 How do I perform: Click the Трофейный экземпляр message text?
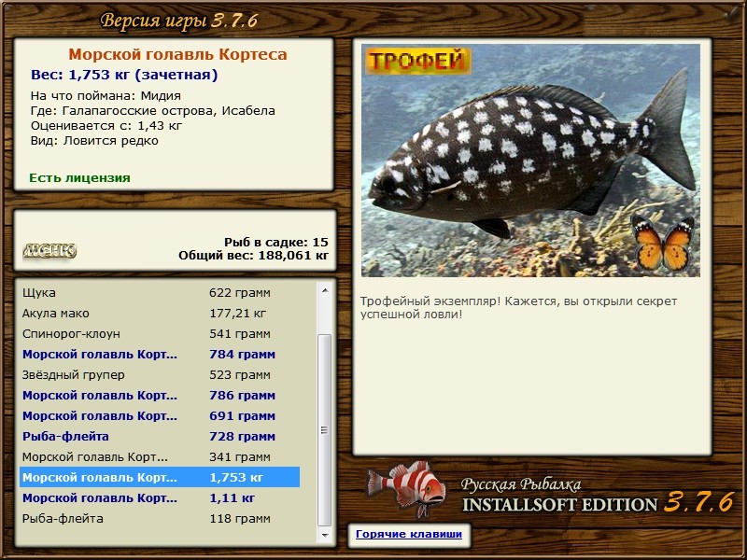(x=518, y=308)
